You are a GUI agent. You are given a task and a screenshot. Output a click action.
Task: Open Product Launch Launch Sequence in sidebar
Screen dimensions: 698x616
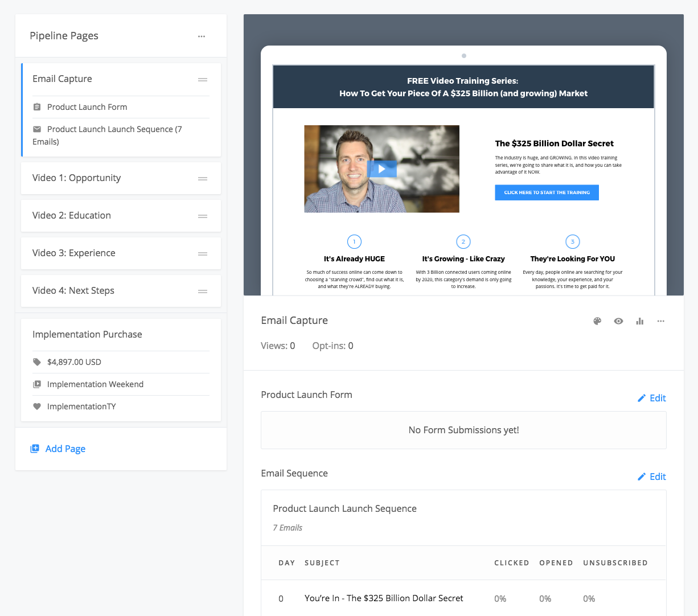[x=114, y=130]
